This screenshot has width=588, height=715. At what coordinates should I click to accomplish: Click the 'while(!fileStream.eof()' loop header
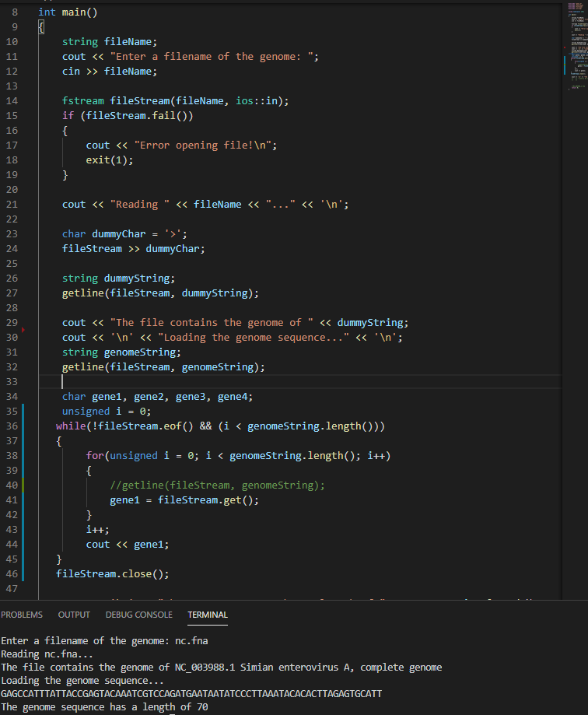220,426
